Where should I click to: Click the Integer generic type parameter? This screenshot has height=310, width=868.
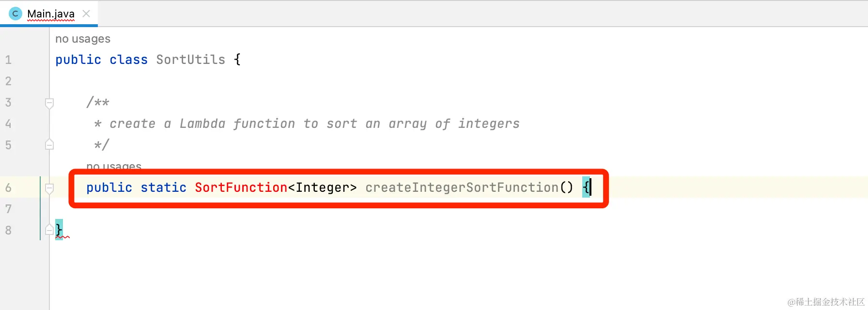tap(322, 188)
